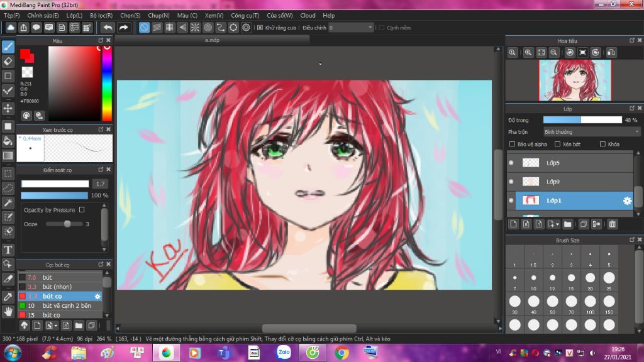Viewport: 644px width, 362px height.
Task: Pop out the Kiểm soát cọ panel
Action: pos(101,169)
